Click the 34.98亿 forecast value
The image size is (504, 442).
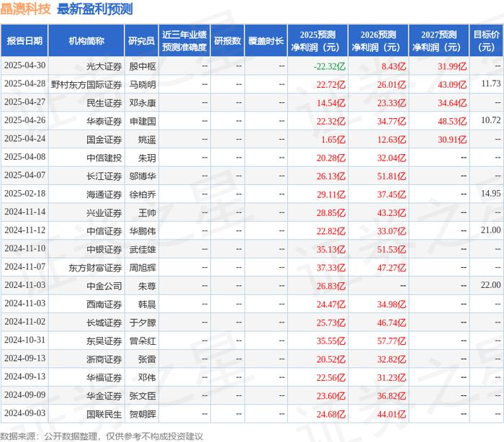[392, 305]
